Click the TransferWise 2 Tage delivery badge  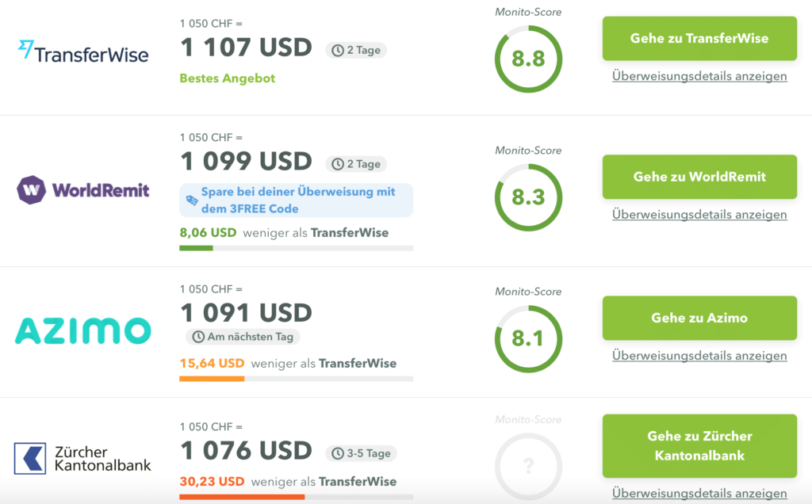click(356, 50)
